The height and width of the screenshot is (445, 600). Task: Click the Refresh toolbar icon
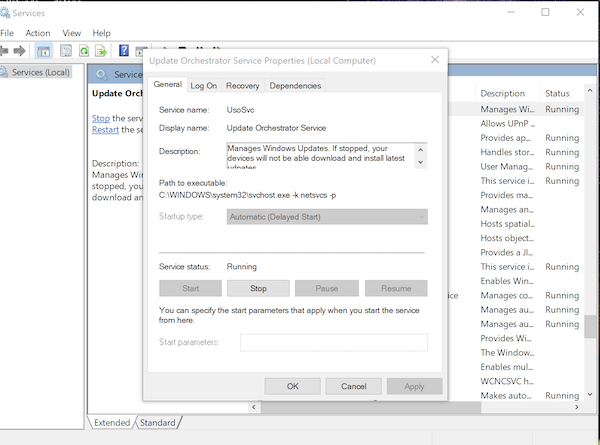(x=84, y=51)
